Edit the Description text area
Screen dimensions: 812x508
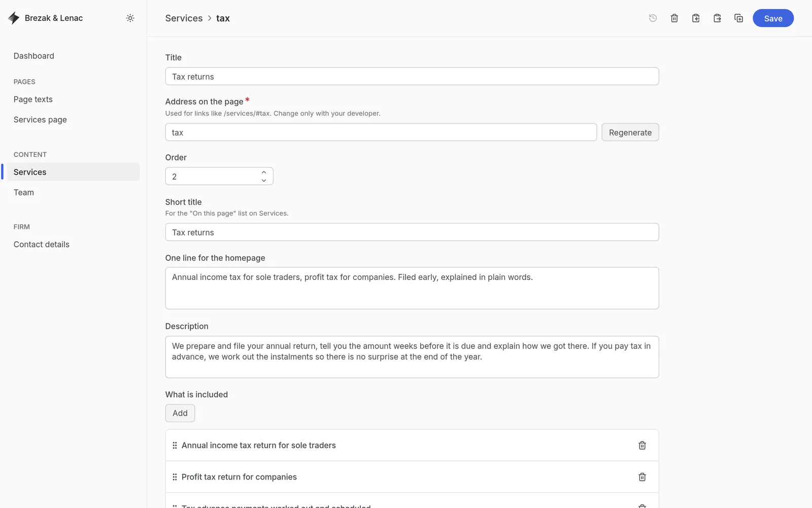(412, 357)
